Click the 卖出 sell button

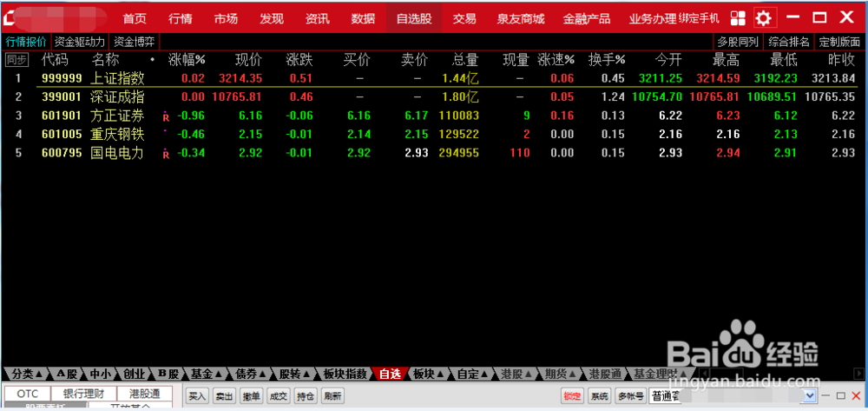(x=224, y=396)
